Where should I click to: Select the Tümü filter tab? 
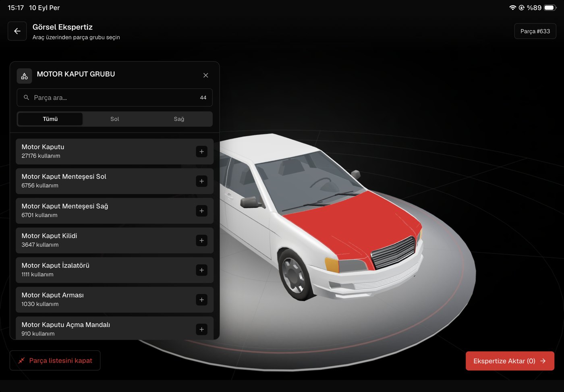[x=50, y=119]
